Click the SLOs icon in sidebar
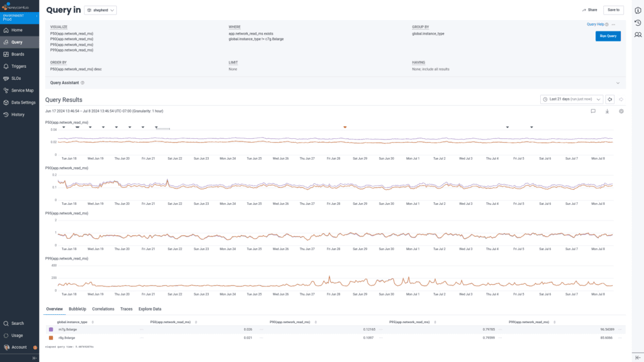 point(6,78)
